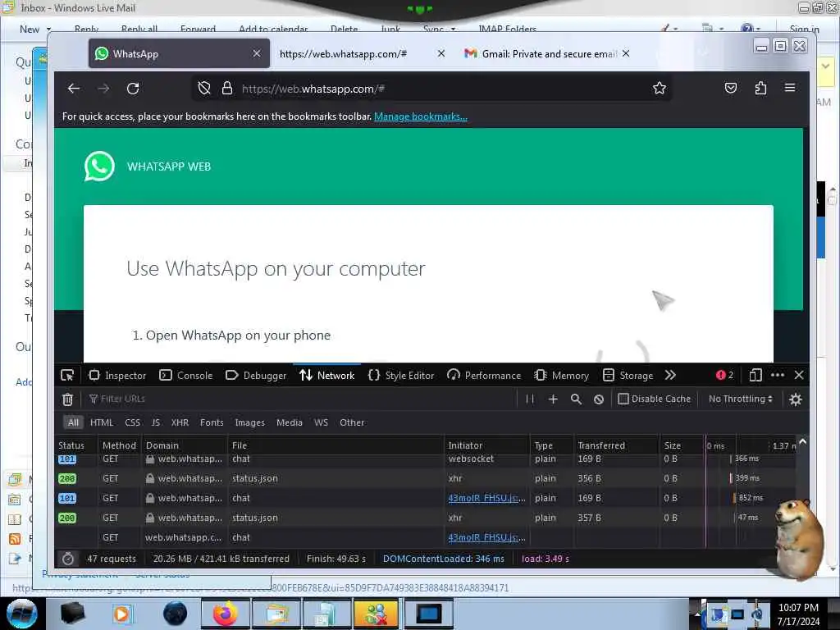This screenshot has width=840, height=630.
Task: Close the WhatsApp browser tab
Action: [257, 53]
